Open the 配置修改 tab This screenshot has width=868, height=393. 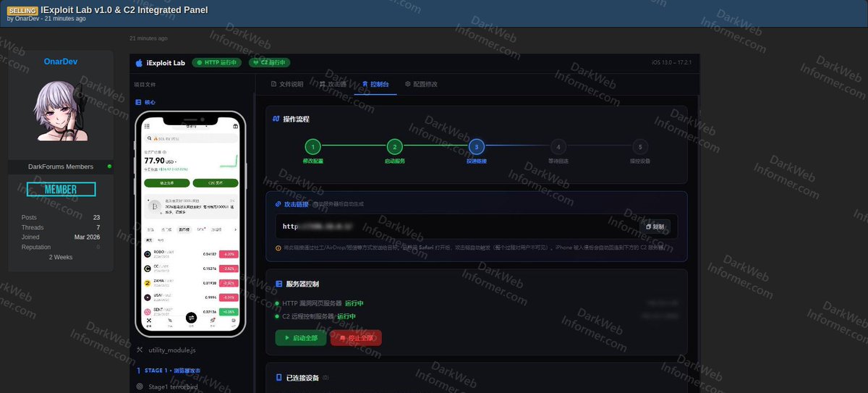[x=421, y=84]
